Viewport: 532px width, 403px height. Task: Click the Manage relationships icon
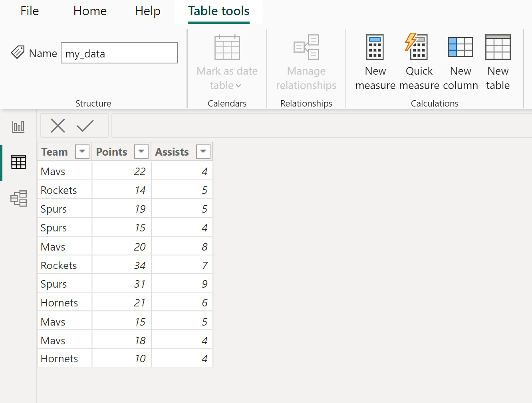(306, 47)
